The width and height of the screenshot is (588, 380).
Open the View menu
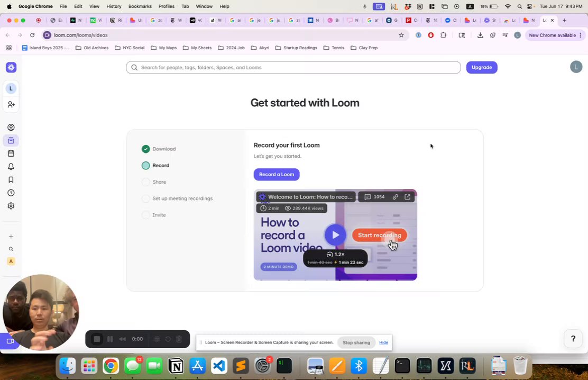click(94, 6)
